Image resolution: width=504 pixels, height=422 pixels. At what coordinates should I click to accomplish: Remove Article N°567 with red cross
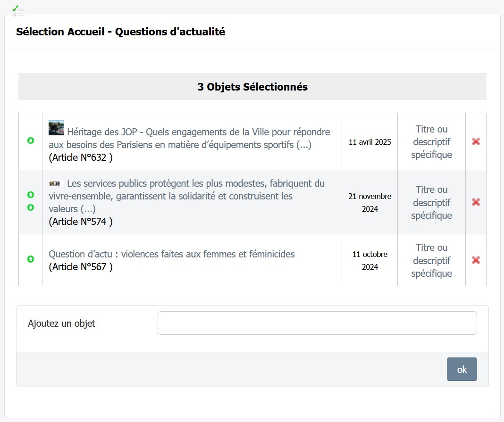point(476,260)
